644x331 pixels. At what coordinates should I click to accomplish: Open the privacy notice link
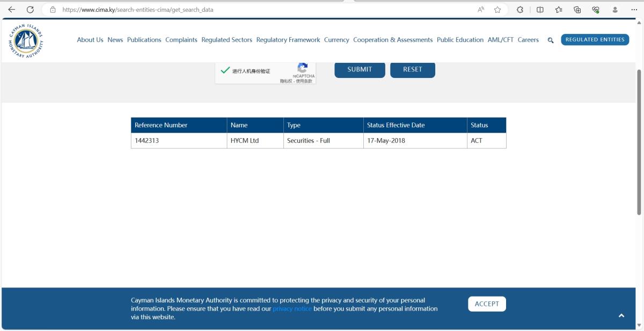point(292,309)
